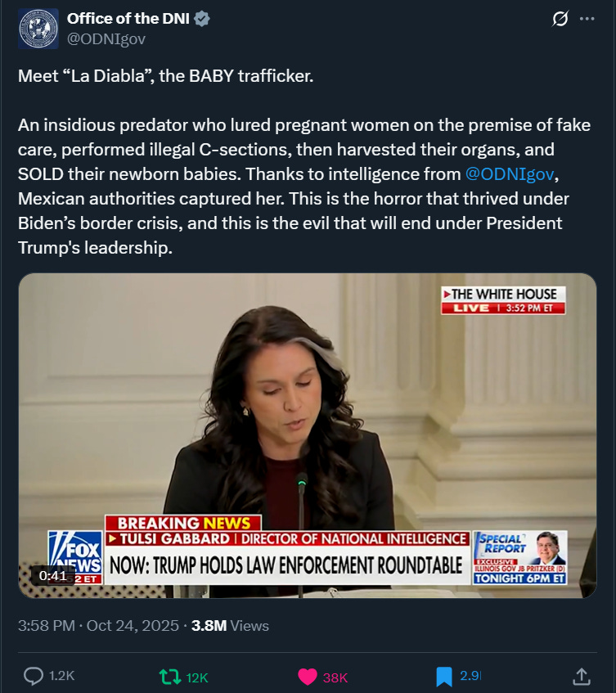Open the Grok explain icon
Image resolution: width=616 pixels, height=693 pixels.
point(560,19)
